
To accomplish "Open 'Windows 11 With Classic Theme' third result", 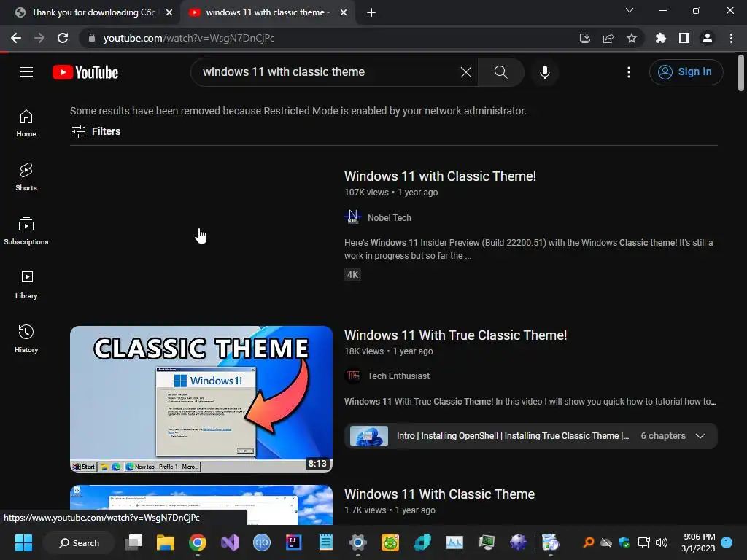I will pyautogui.click(x=439, y=494).
